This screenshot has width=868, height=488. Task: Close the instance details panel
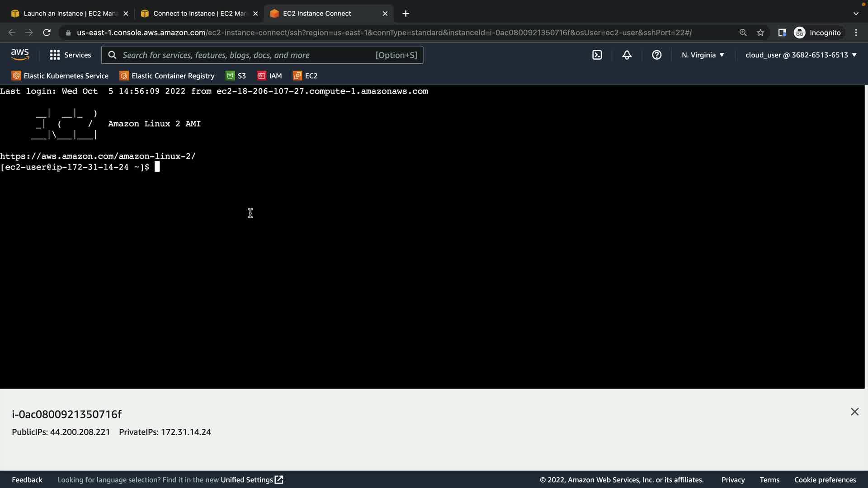coord(854,412)
